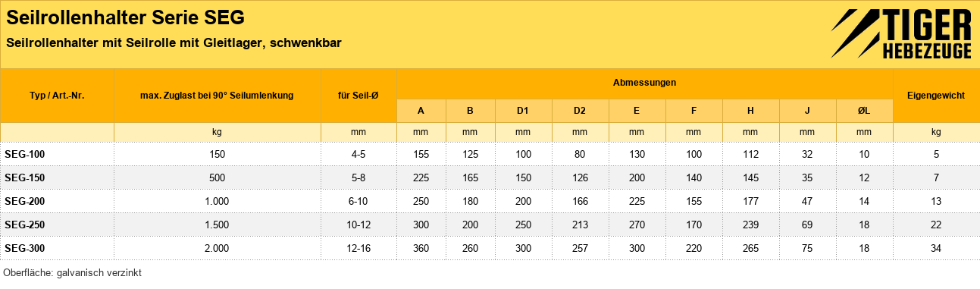
Task: Click the D1 dimension header
Action: click(x=523, y=111)
